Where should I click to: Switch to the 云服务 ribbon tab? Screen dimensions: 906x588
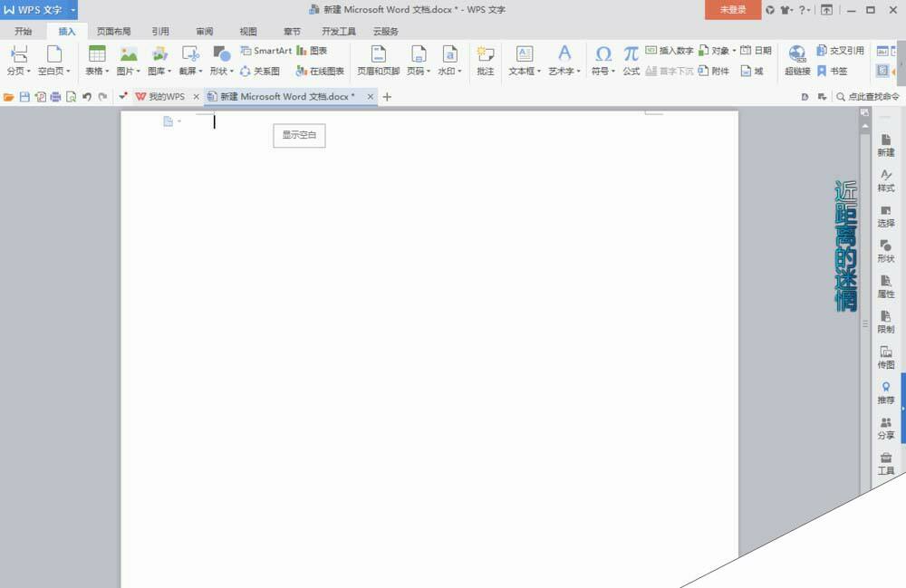[x=385, y=31]
